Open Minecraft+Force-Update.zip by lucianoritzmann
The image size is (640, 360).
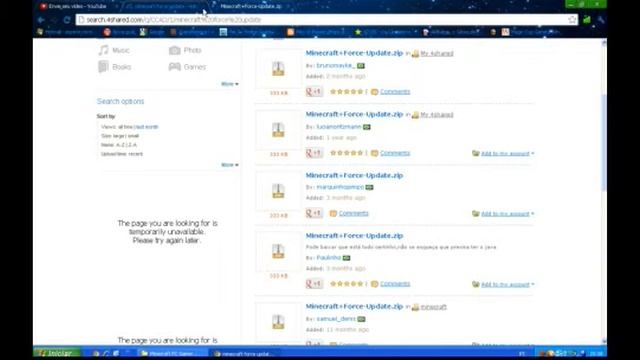(x=354, y=114)
